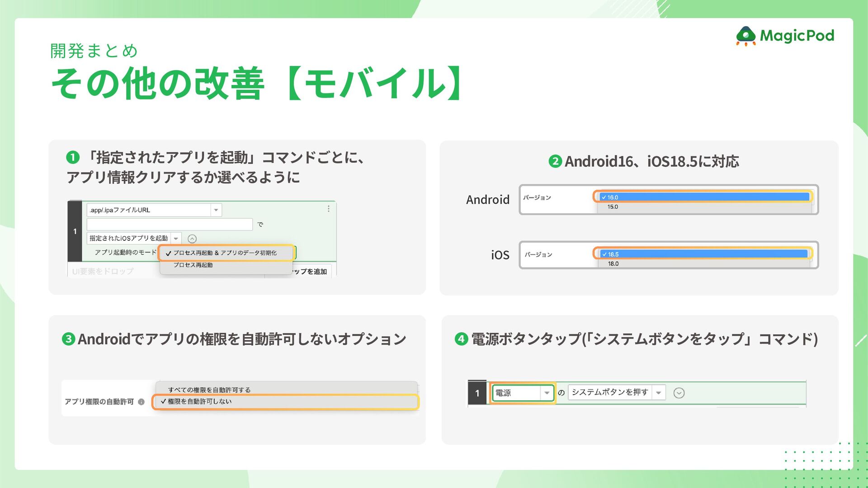Click the info icon next to アプリ権限の自動許可
This screenshot has width=868, height=488.
[142, 402]
